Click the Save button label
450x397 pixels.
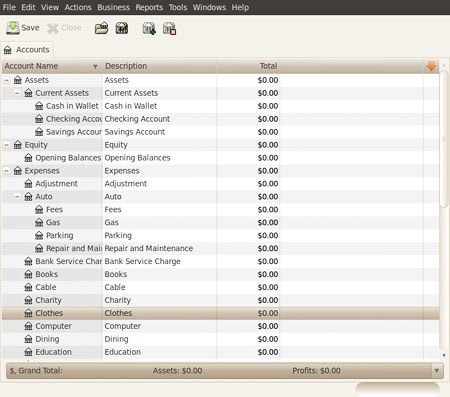30,28
